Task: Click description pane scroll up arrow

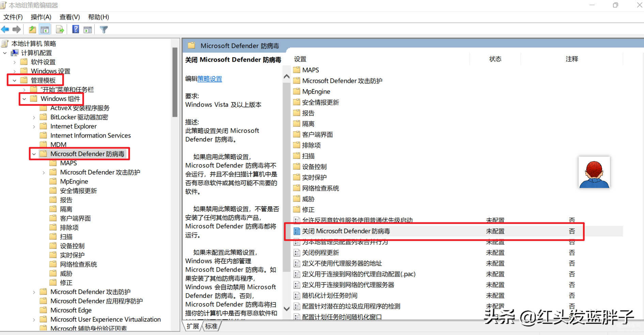Action: (x=287, y=77)
